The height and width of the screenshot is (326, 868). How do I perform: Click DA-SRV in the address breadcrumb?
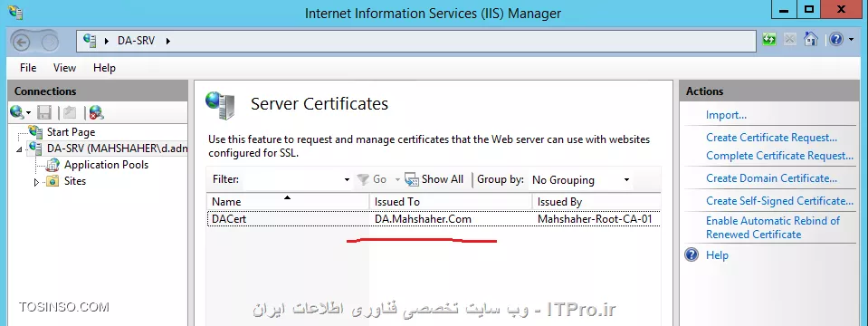136,41
